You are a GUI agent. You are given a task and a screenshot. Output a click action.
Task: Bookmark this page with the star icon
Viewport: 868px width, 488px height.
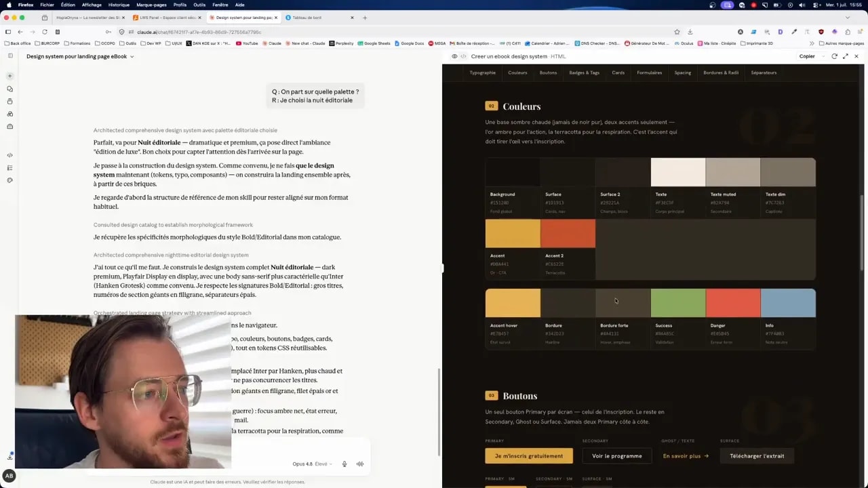click(677, 32)
